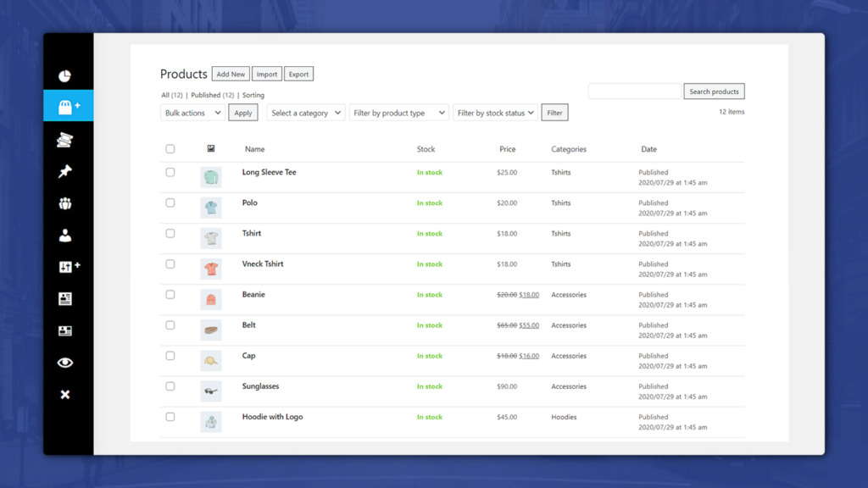Click the Hoodies category link
The width and height of the screenshot is (868, 488).
tap(564, 417)
